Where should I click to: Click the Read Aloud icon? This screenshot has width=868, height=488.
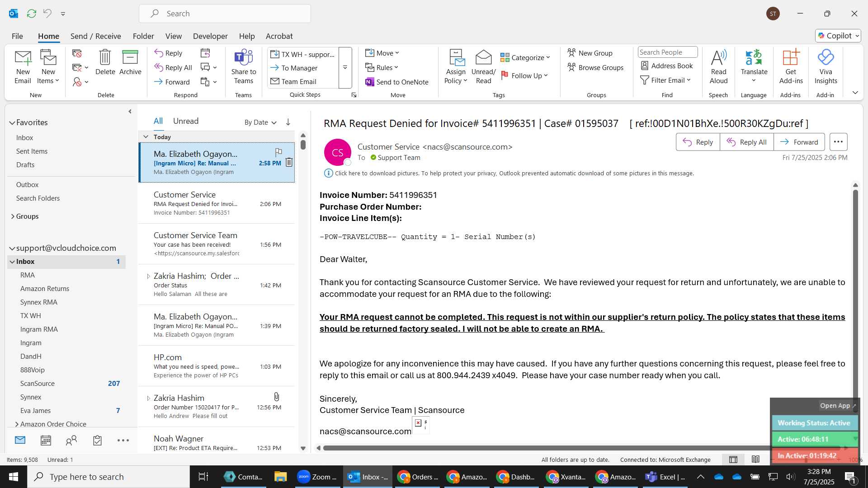tap(718, 58)
